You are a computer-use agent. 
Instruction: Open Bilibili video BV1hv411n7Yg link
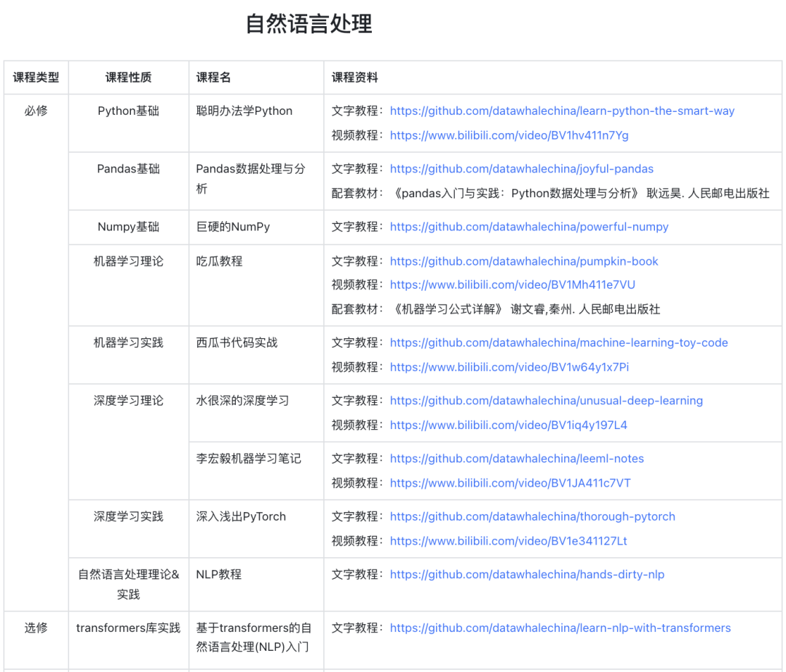point(509,135)
